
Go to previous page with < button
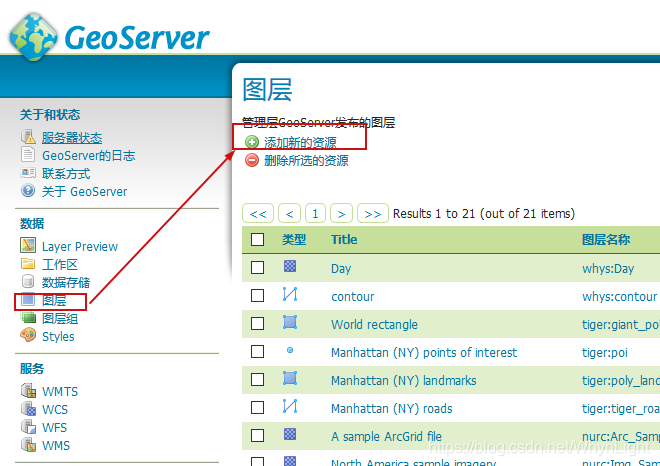click(x=290, y=213)
